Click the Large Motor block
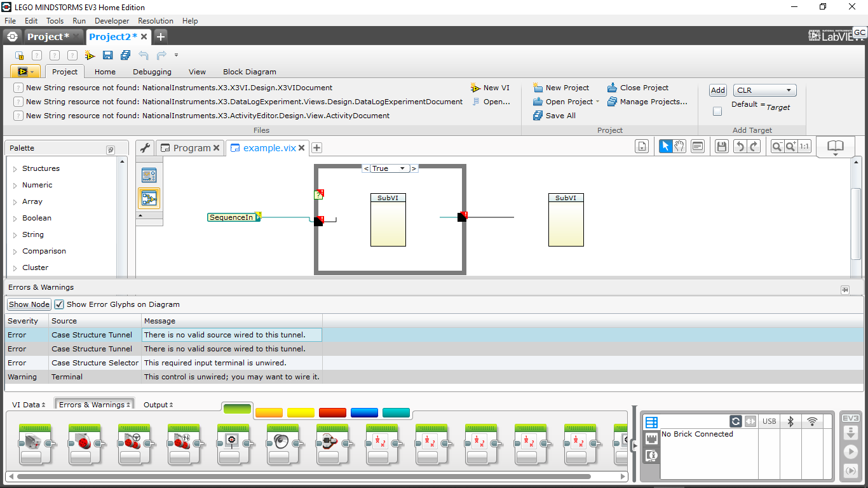The image size is (868, 488). point(85,445)
